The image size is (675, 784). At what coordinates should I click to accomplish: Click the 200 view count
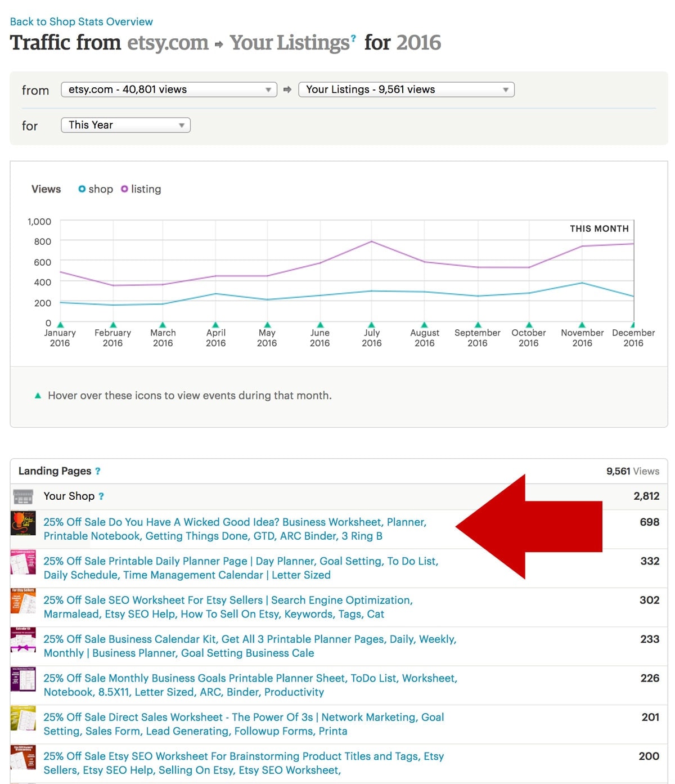649,756
